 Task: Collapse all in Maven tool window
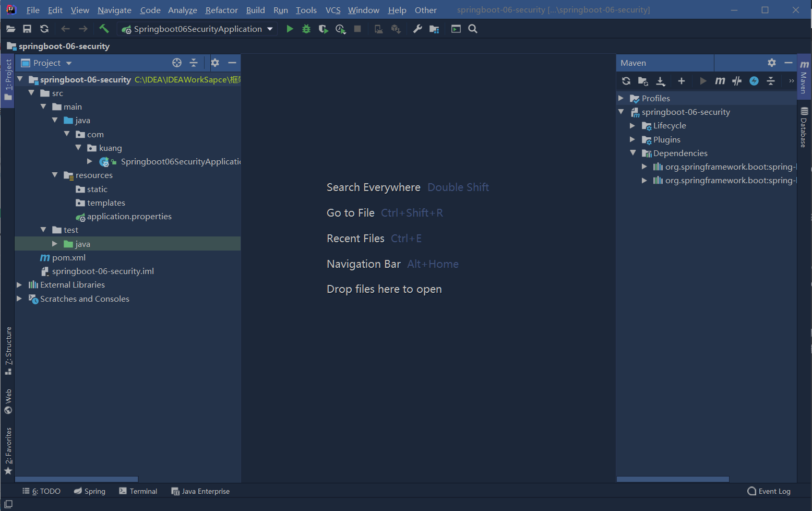(771, 81)
